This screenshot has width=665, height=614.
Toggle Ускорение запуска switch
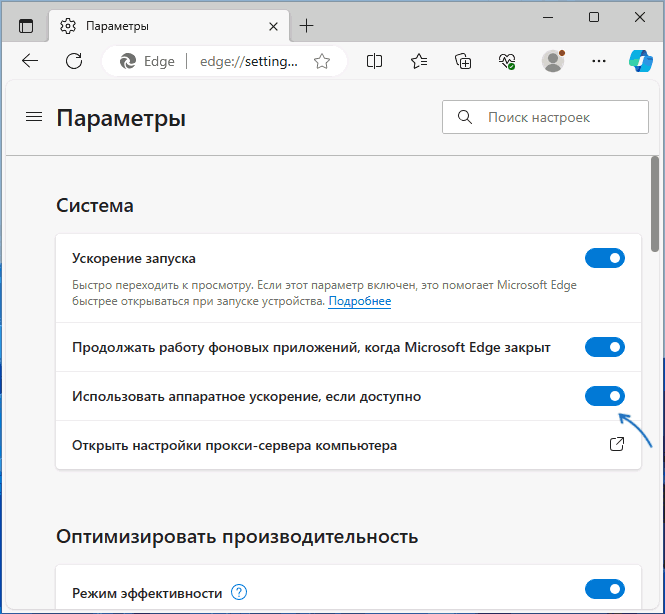[x=605, y=258]
